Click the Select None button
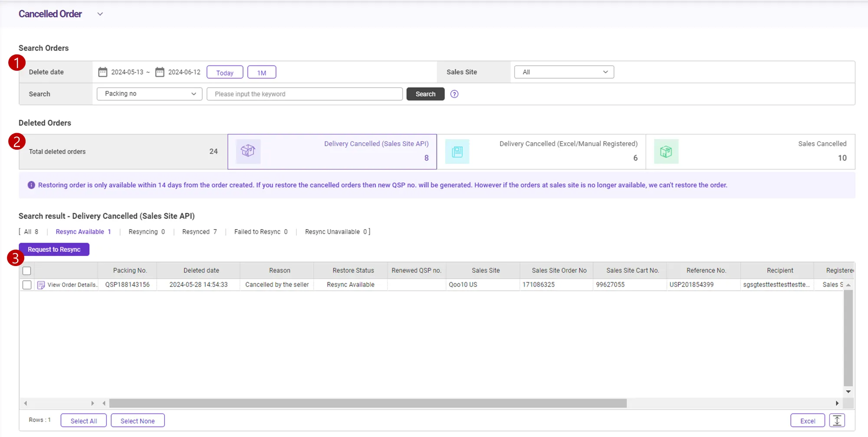This screenshot has width=868, height=437. pos(138,421)
